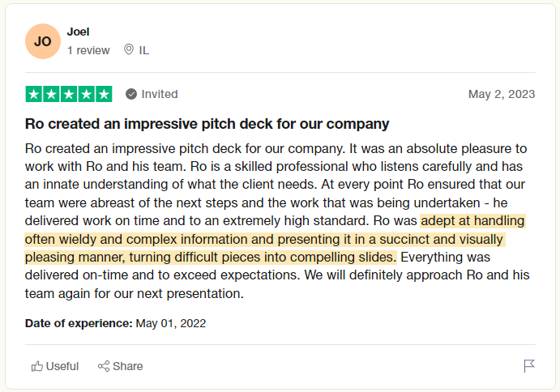Open the review title about the pitch deck

click(x=207, y=124)
